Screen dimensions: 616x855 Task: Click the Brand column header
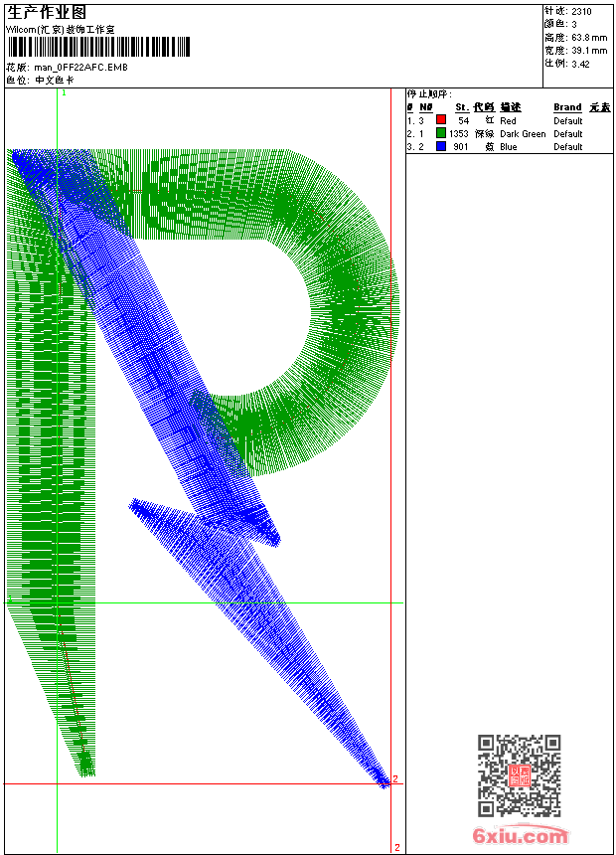coord(567,107)
